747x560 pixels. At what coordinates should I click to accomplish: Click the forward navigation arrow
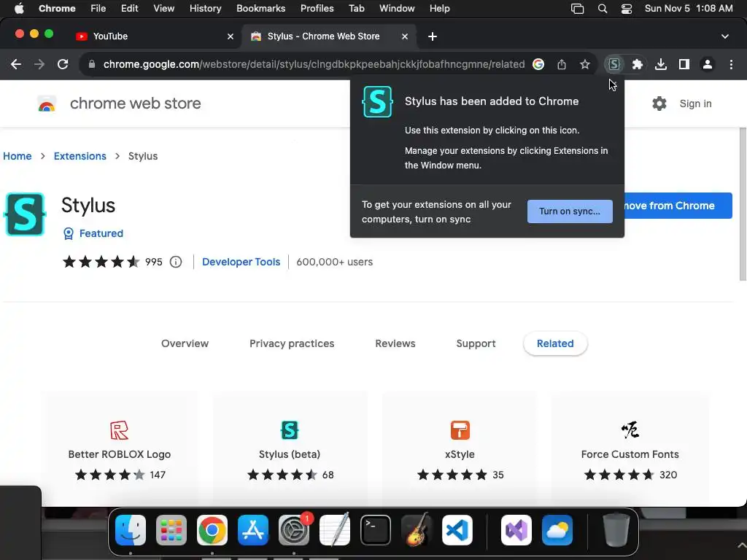coord(39,64)
